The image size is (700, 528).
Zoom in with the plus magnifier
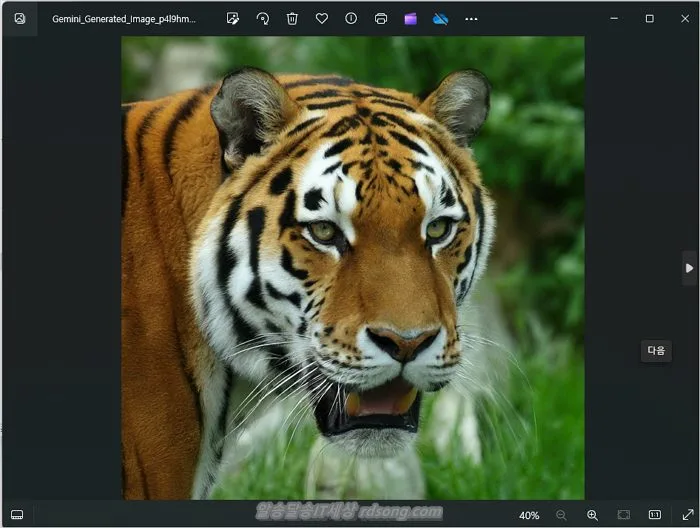pyautogui.click(x=592, y=515)
